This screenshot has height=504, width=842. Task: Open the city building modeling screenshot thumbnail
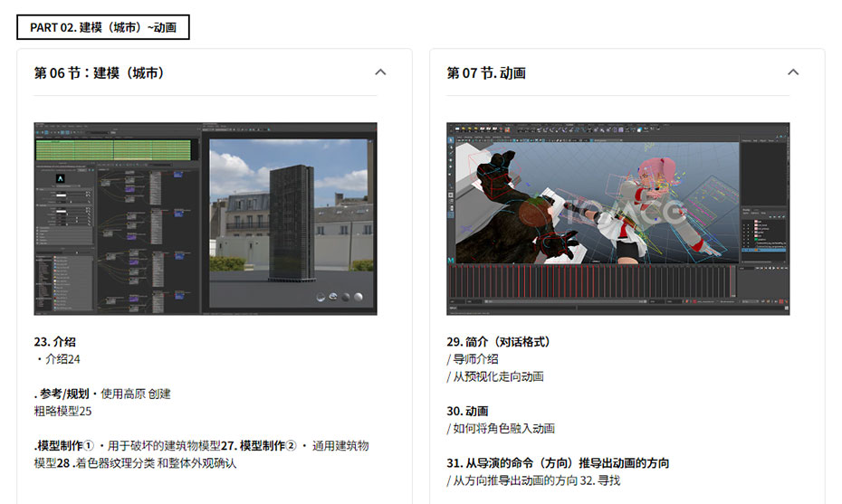pyautogui.click(x=206, y=218)
